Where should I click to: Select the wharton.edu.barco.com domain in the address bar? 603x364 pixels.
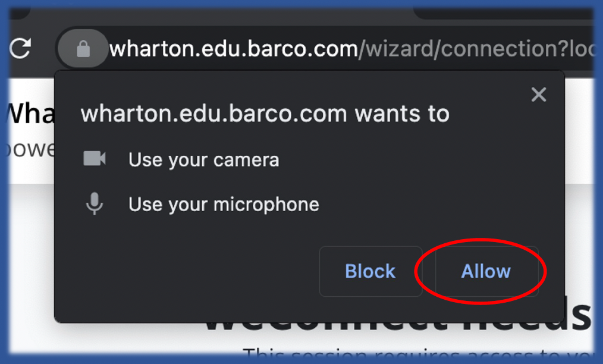coord(234,49)
